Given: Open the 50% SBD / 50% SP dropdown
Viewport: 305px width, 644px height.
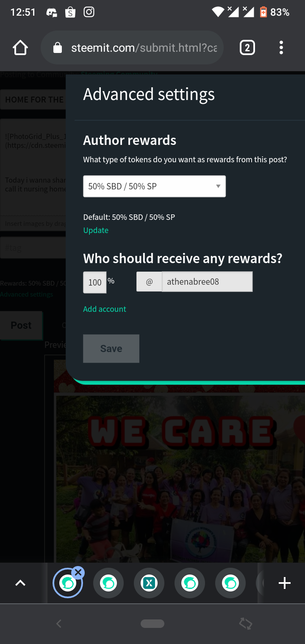Looking at the screenshot, I should [154, 186].
